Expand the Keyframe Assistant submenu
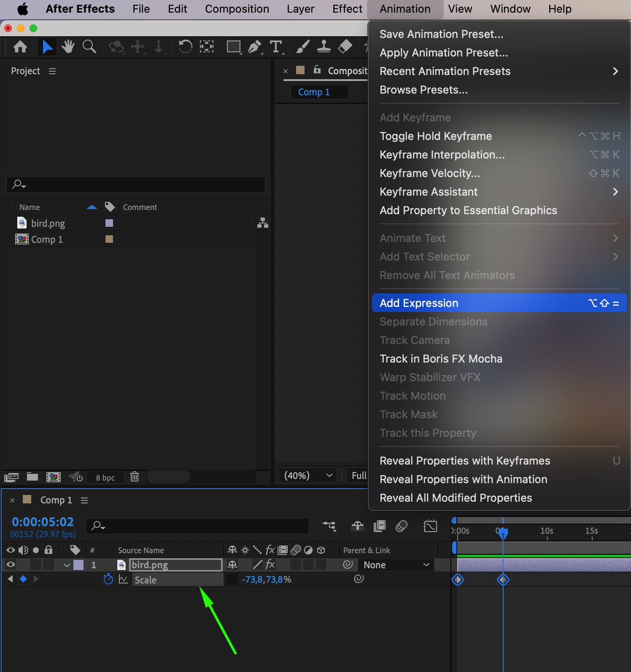This screenshot has height=672, width=631. click(499, 192)
